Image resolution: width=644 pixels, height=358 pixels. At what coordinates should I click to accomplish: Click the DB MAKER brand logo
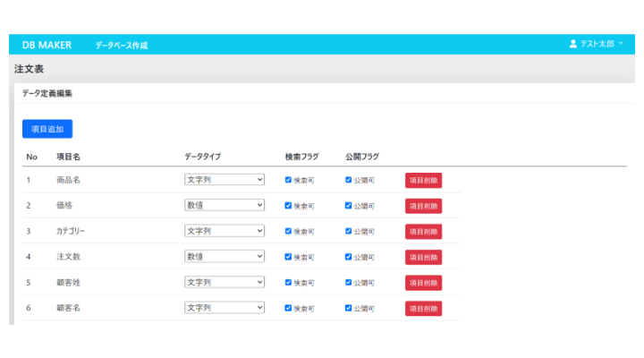(x=47, y=45)
